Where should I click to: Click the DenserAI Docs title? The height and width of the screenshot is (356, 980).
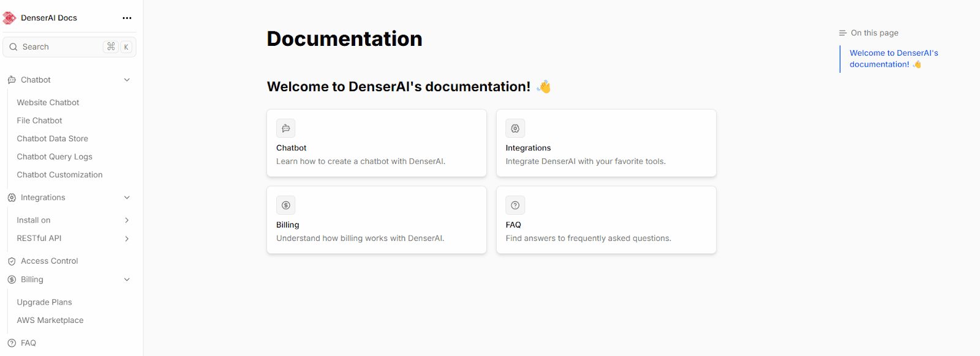pos(49,18)
